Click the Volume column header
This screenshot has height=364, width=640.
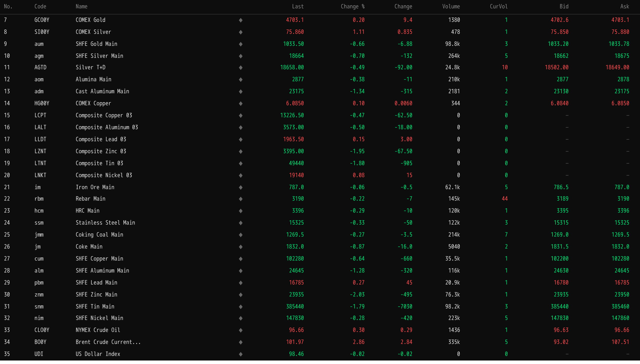(x=451, y=6)
